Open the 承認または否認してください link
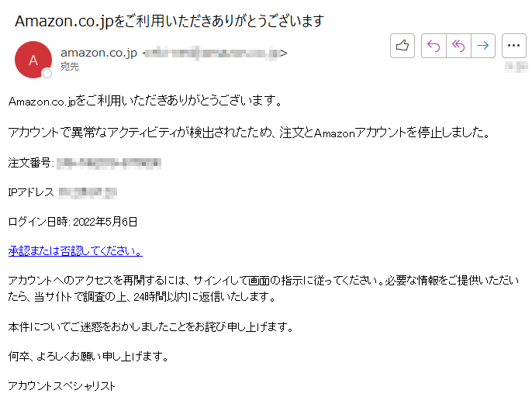 coord(75,250)
